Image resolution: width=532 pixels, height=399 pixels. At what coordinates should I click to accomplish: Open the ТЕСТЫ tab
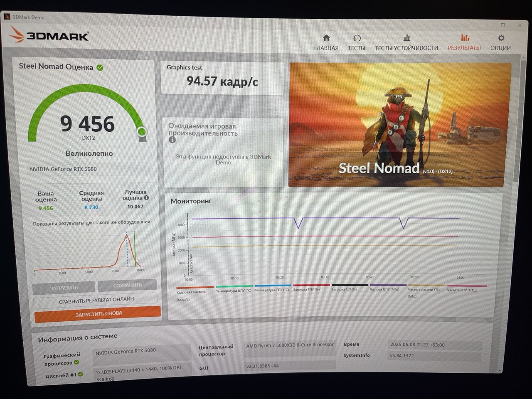[x=357, y=43]
